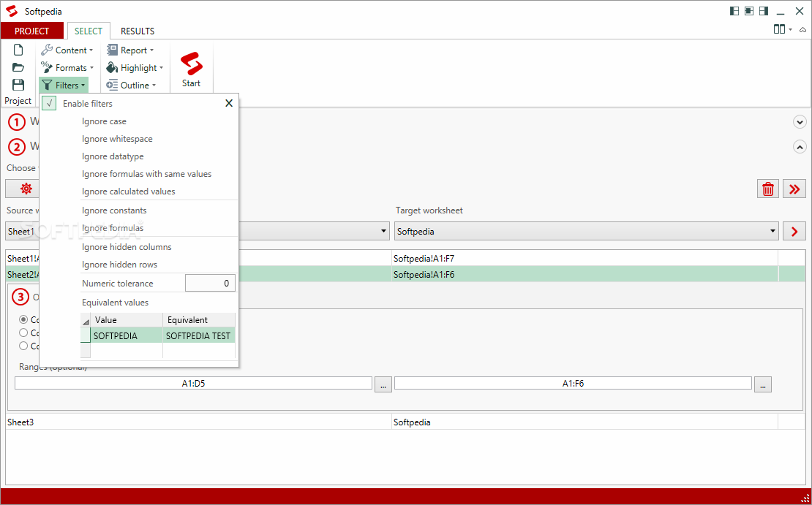Open the Report dropdown

coord(130,50)
